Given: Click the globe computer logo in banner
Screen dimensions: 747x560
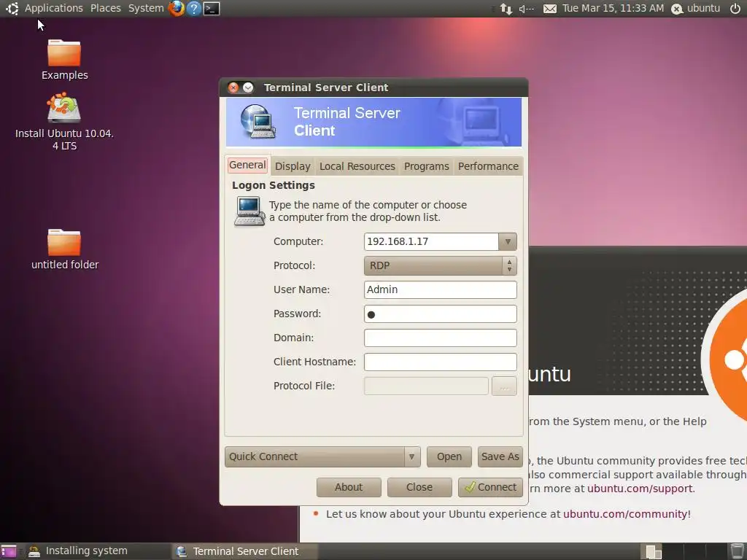Looking at the screenshot, I should [258, 122].
